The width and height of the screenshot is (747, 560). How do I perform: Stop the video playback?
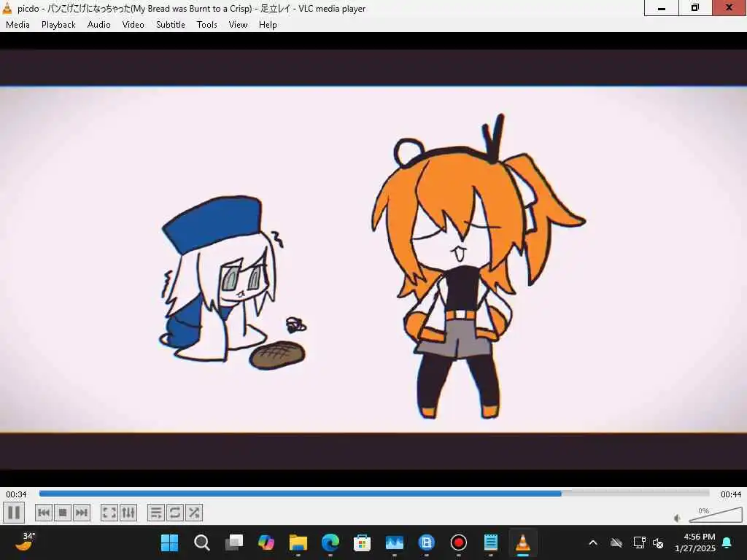pyautogui.click(x=63, y=513)
